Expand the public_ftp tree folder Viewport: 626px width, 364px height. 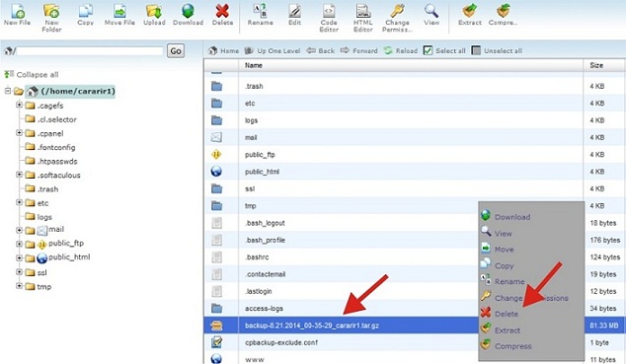(x=19, y=244)
